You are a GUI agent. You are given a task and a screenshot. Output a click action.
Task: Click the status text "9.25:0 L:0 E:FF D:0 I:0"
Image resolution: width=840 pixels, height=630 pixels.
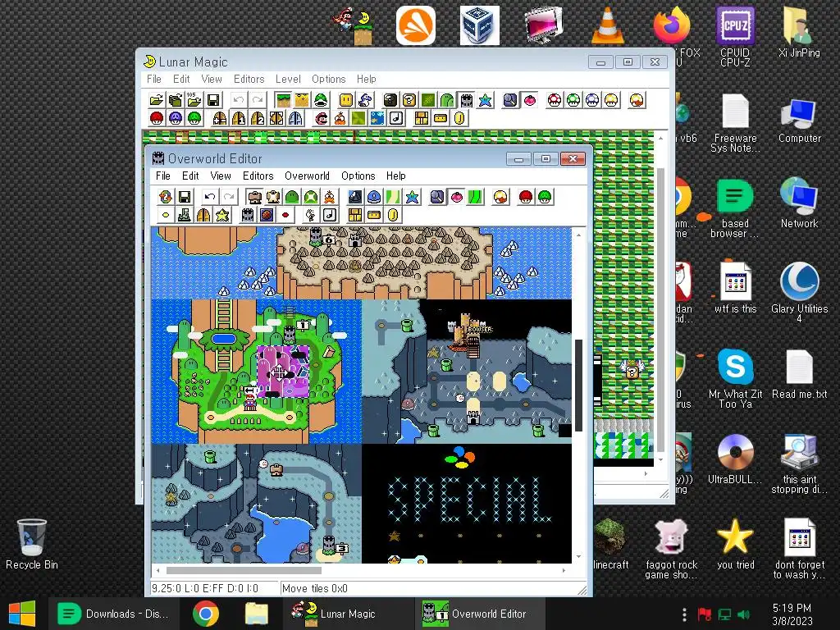click(205, 588)
